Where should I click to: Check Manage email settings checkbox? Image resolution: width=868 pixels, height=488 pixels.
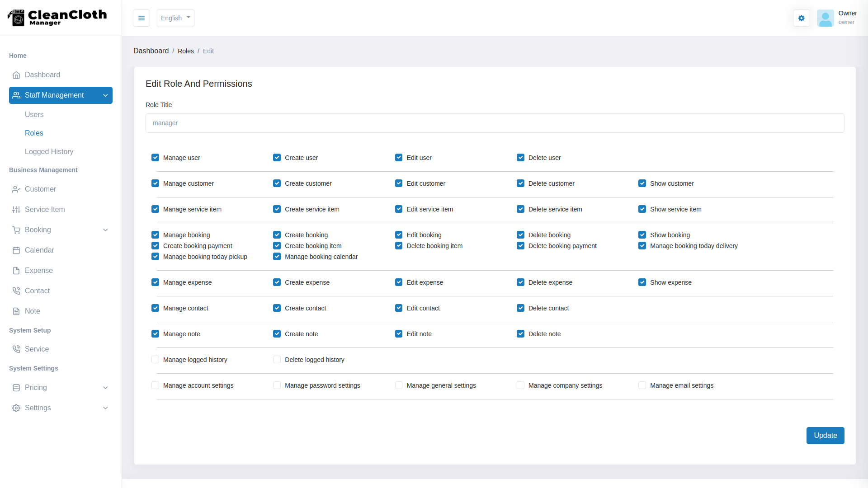(642, 385)
